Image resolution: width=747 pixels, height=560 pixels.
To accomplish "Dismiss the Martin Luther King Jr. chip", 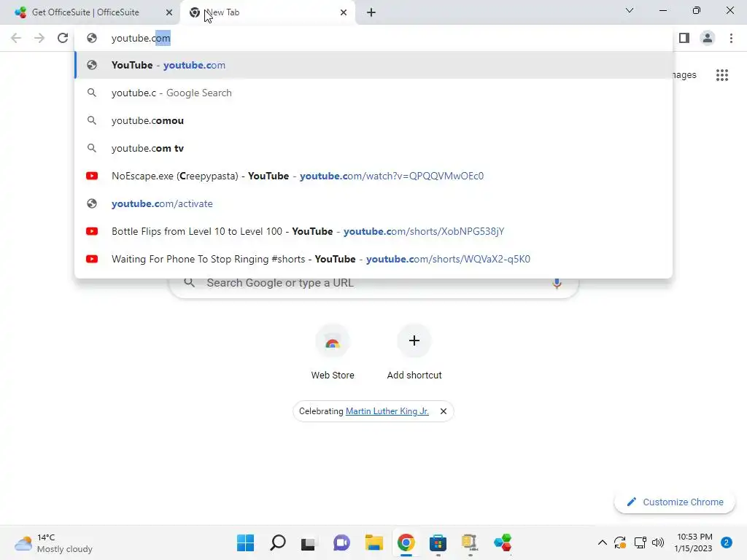I will coord(443,411).
